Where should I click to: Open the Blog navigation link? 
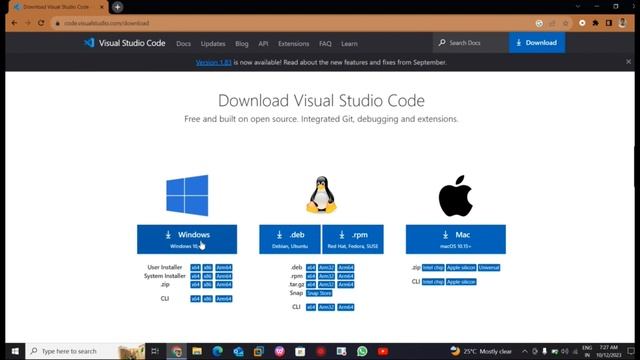[x=242, y=43]
